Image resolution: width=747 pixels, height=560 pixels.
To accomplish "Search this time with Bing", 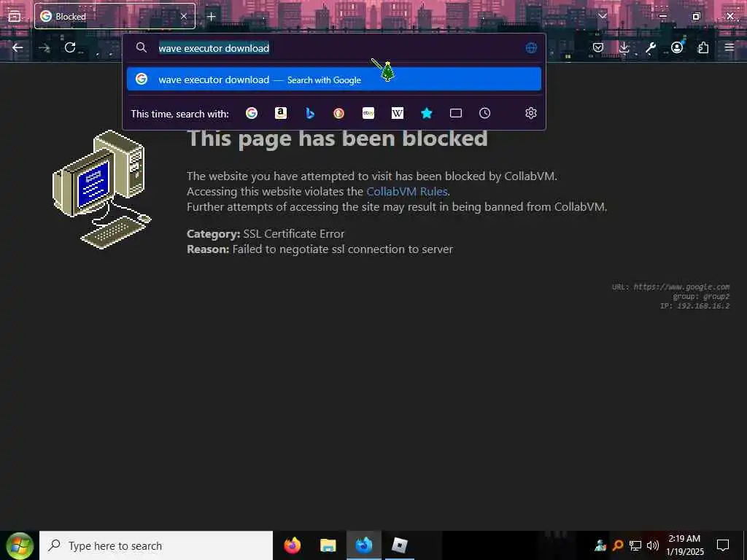I will 310,113.
